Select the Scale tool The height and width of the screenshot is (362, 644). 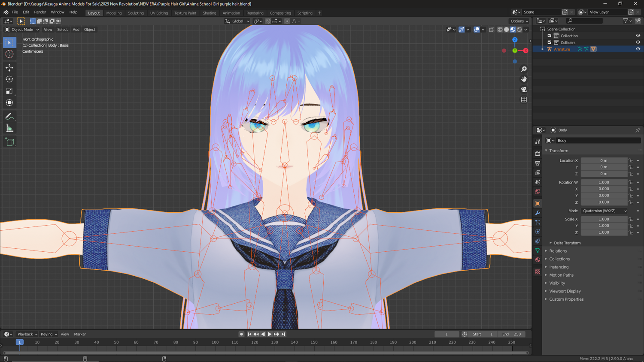click(9, 91)
